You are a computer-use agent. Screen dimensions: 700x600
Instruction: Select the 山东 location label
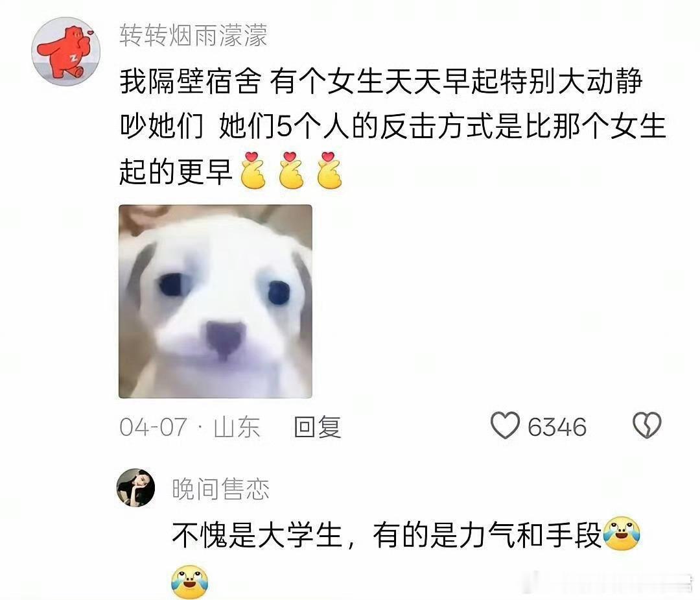(x=237, y=427)
